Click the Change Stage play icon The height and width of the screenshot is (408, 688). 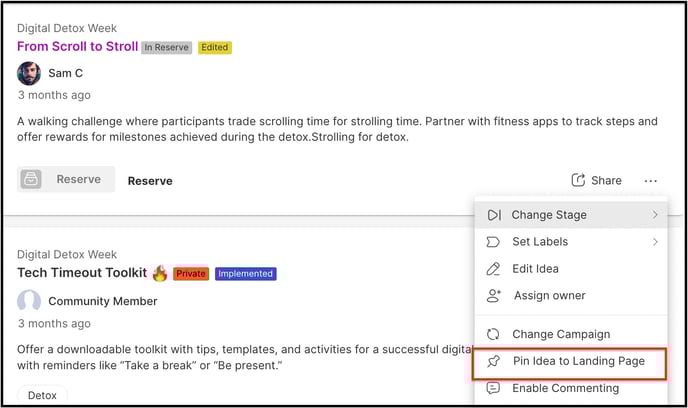pyautogui.click(x=494, y=215)
